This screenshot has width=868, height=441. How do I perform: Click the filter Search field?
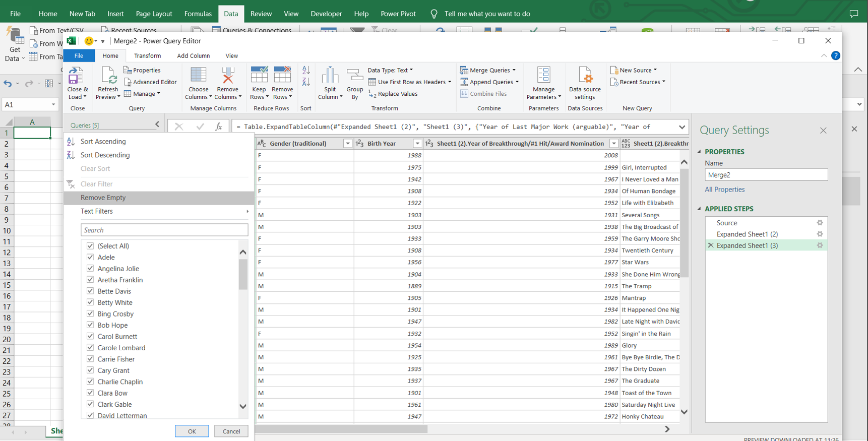(164, 230)
